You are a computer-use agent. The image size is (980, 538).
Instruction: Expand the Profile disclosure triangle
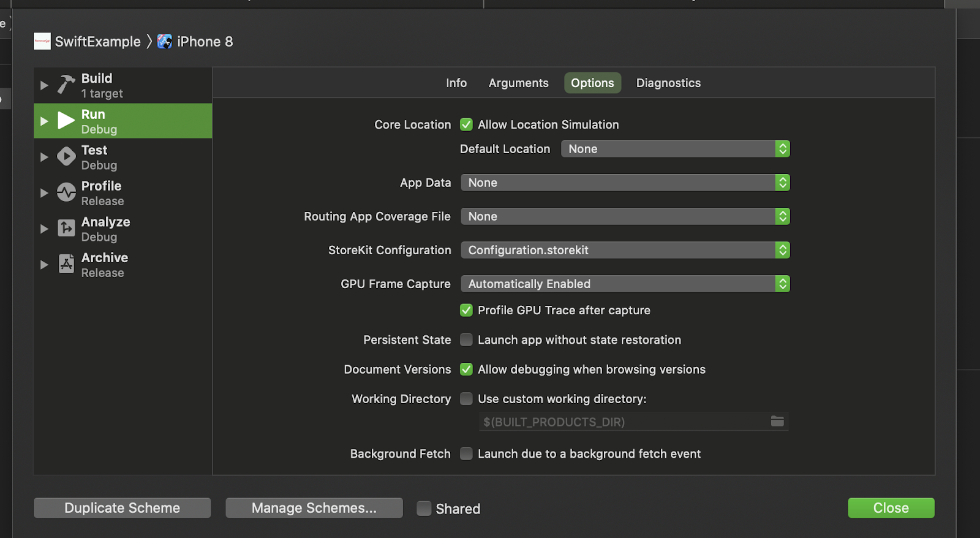point(44,193)
